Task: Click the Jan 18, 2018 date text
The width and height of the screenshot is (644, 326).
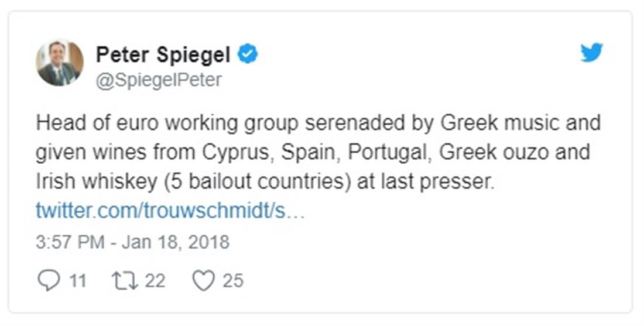Action: [175, 242]
